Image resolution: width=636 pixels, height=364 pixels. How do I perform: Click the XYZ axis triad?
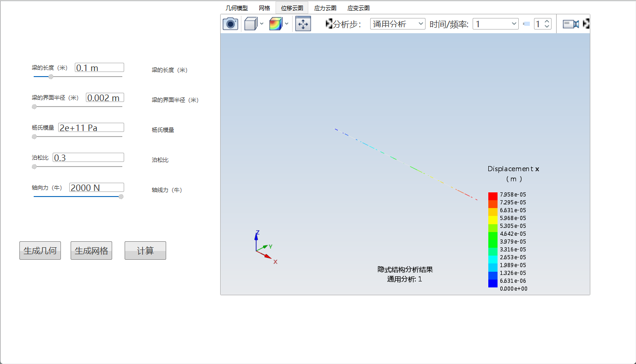coord(265,247)
